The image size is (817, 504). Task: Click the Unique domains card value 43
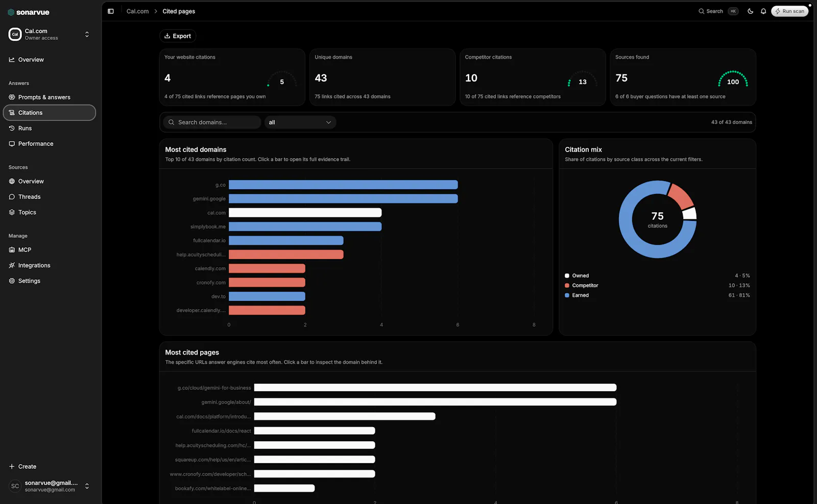tap(321, 78)
